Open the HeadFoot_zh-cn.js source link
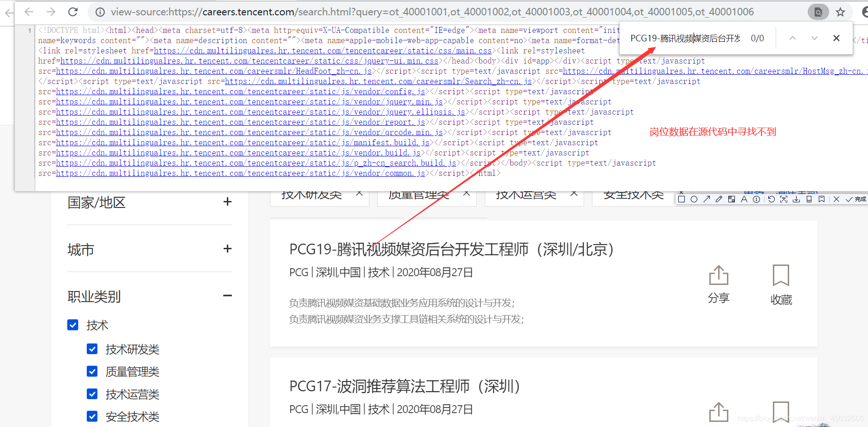The image size is (868, 427). pyautogui.click(x=214, y=71)
